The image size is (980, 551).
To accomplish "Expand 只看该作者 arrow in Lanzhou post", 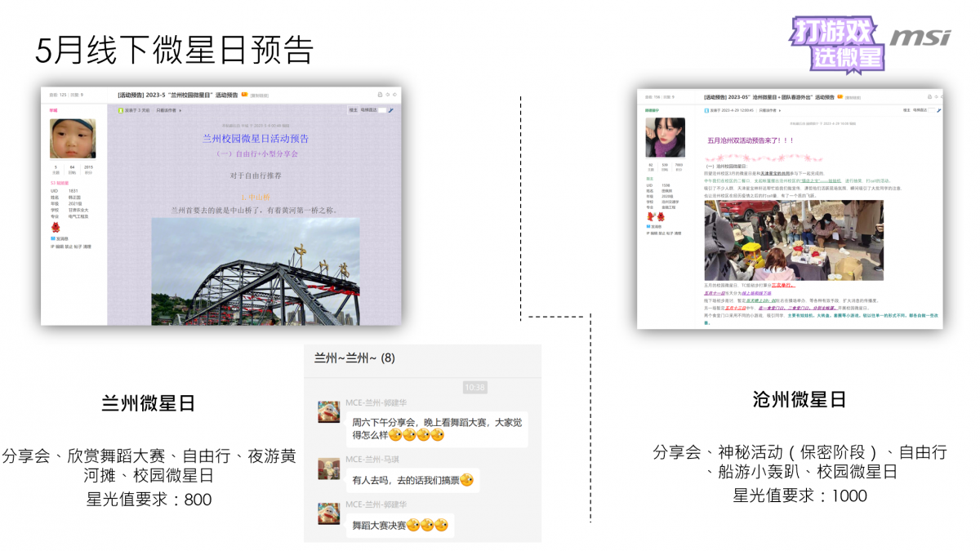I will click(x=180, y=109).
